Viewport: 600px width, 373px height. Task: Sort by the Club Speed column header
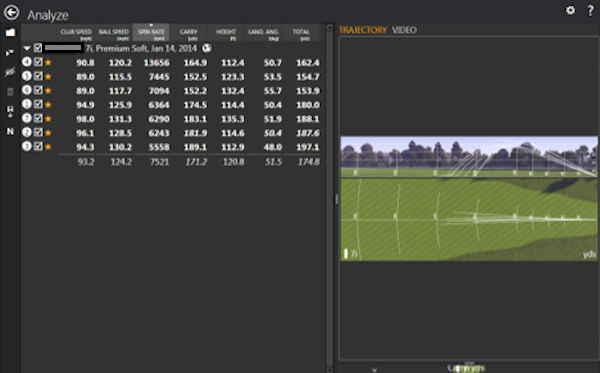coord(76,34)
